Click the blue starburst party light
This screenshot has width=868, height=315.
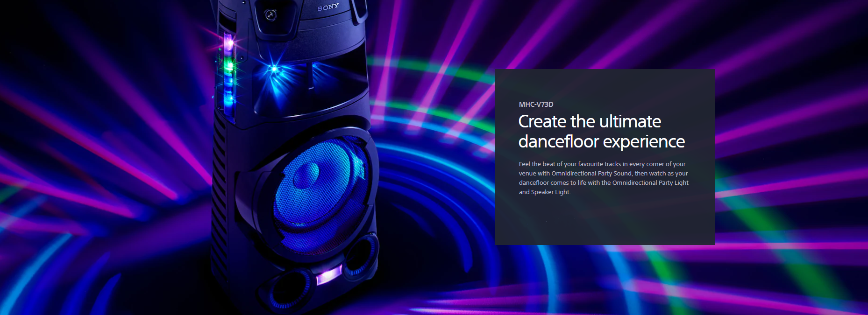click(x=274, y=70)
